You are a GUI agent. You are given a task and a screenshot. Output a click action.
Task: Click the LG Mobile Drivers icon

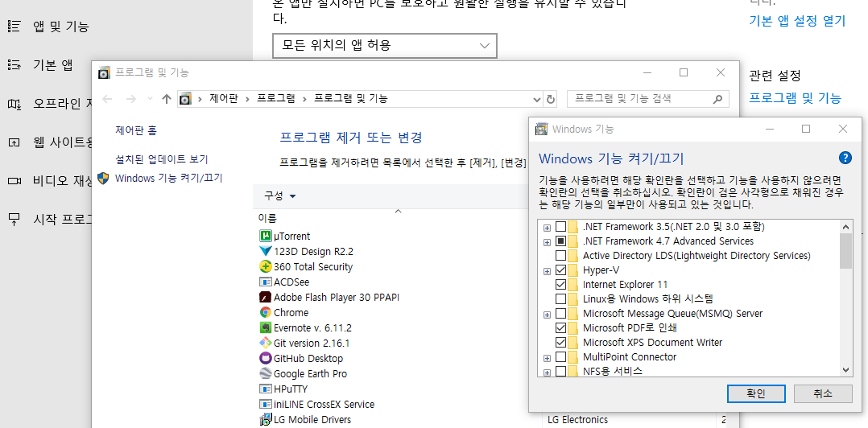pyautogui.click(x=265, y=420)
